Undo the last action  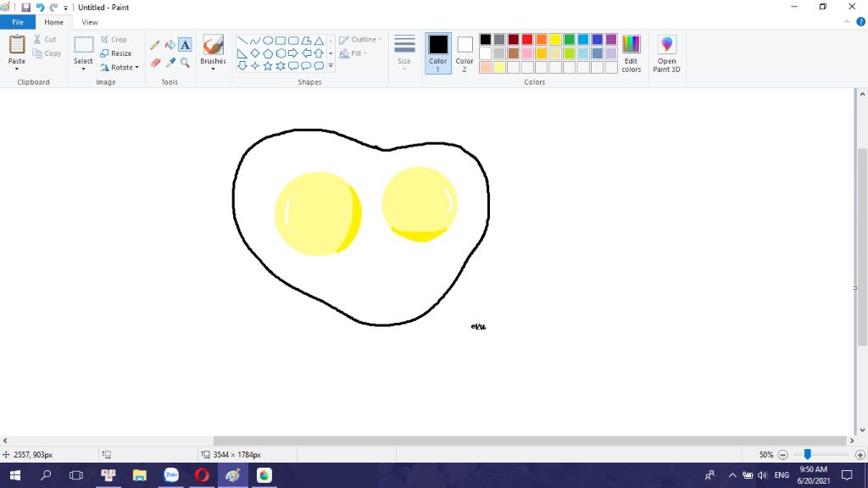click(x=40, y=7)
